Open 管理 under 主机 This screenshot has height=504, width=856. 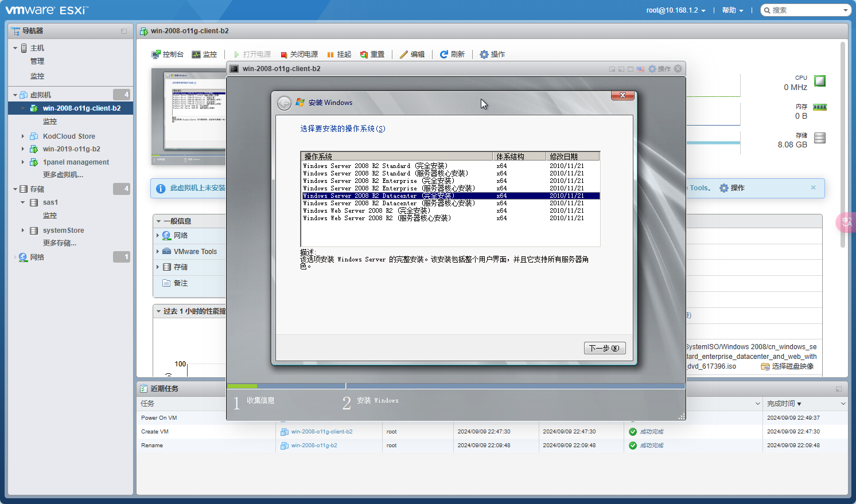(37, 61)
